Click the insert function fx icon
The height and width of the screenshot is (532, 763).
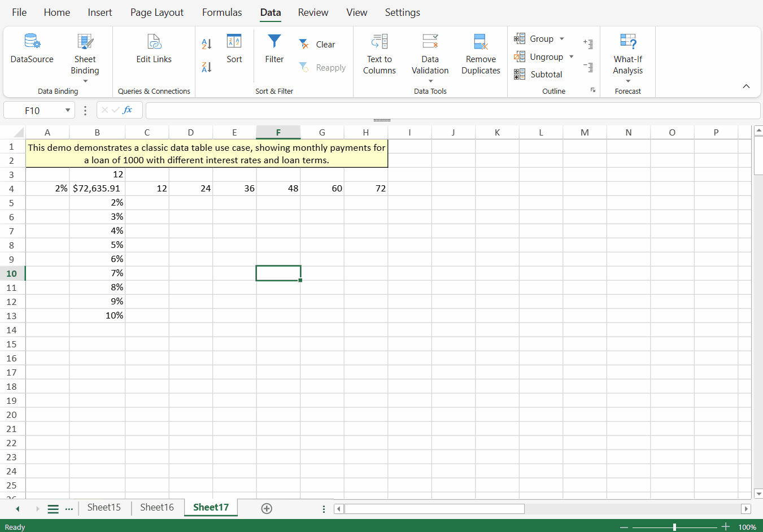point(128,110)
